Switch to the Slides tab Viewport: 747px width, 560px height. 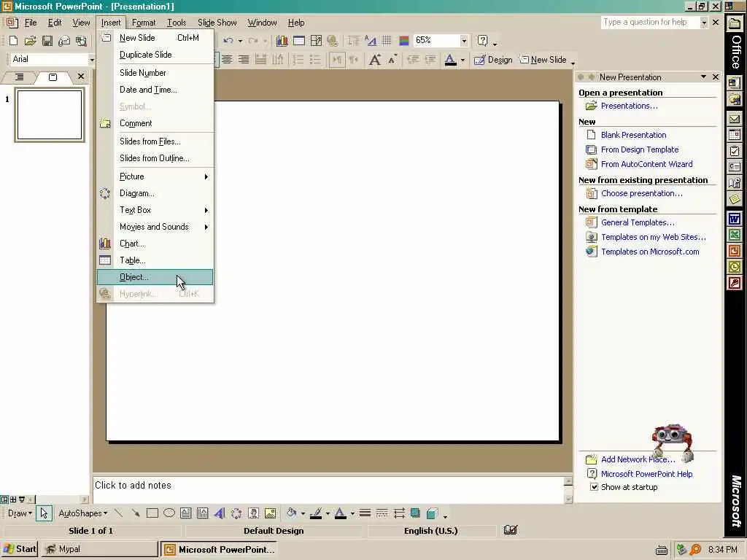click(53, 77)
